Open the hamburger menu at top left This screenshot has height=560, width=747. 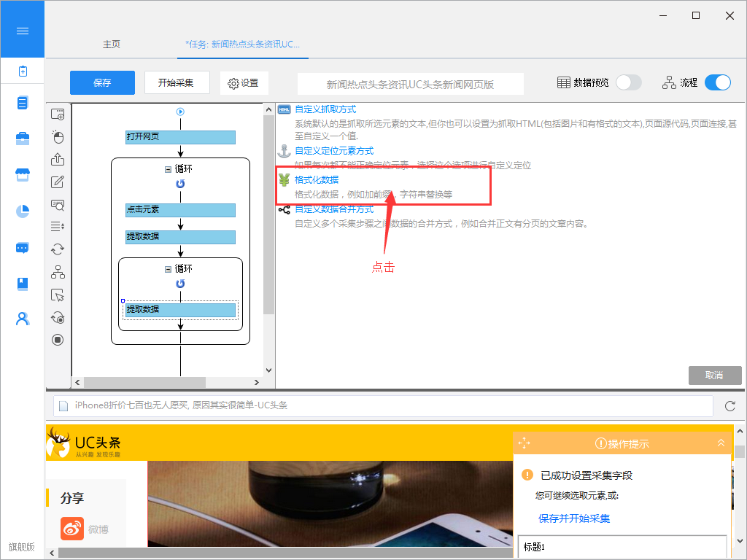(x=23, y=31)
